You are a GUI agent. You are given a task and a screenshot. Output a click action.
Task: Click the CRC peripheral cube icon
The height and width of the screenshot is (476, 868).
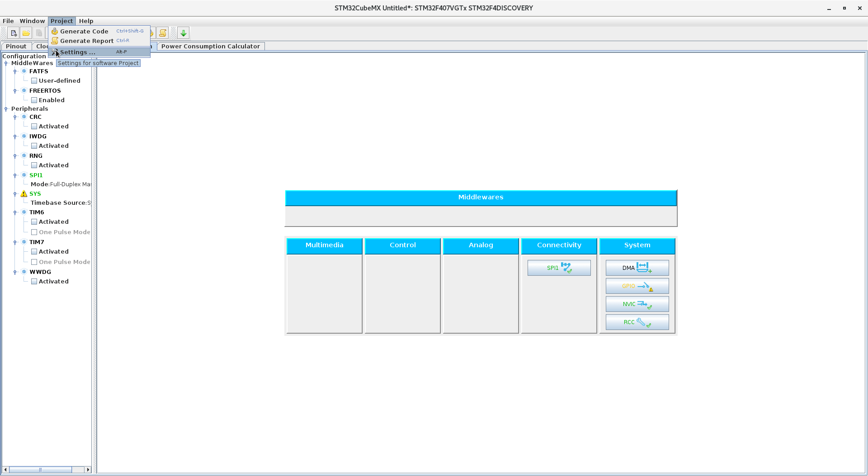(x=24, y=117)
